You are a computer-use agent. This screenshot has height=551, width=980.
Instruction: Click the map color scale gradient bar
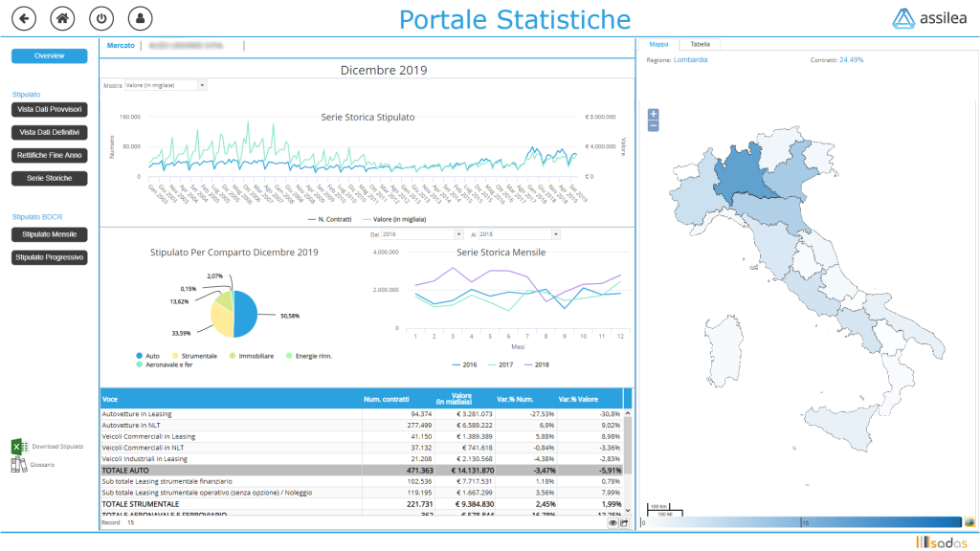pyautogui.click(x=802, y=522)
